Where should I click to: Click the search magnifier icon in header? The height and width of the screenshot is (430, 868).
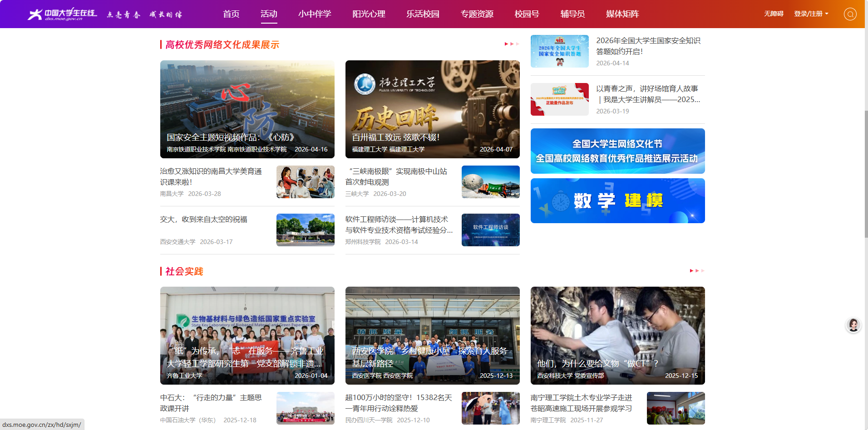(850, 14)
